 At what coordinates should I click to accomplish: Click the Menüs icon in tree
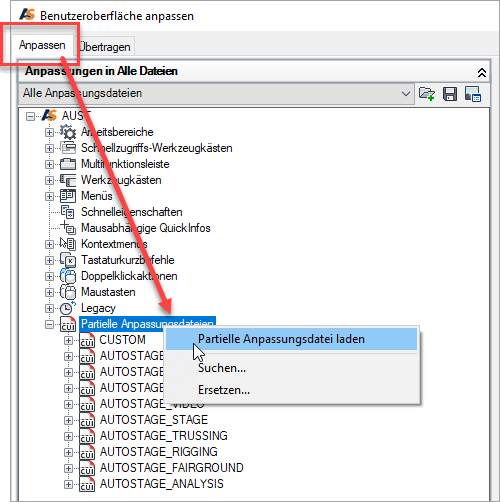(x=68, y=196)
